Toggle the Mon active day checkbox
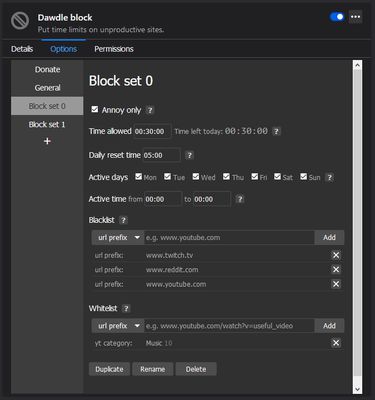Screen dimensions: 375x400 [138, 176]
